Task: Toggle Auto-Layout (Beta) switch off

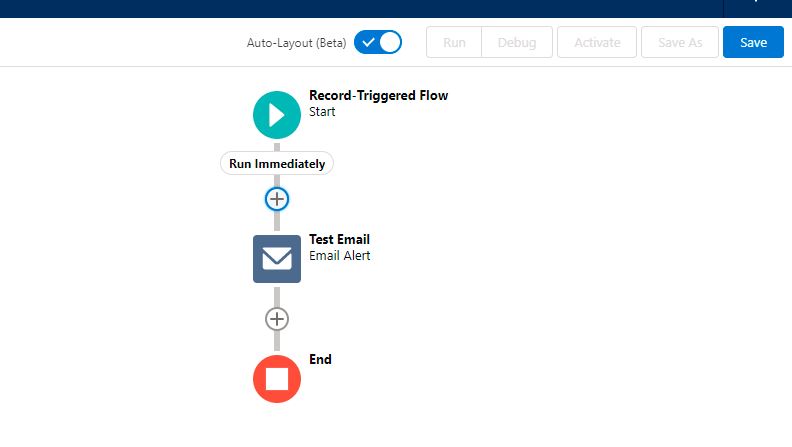Action: pos(378,42)
